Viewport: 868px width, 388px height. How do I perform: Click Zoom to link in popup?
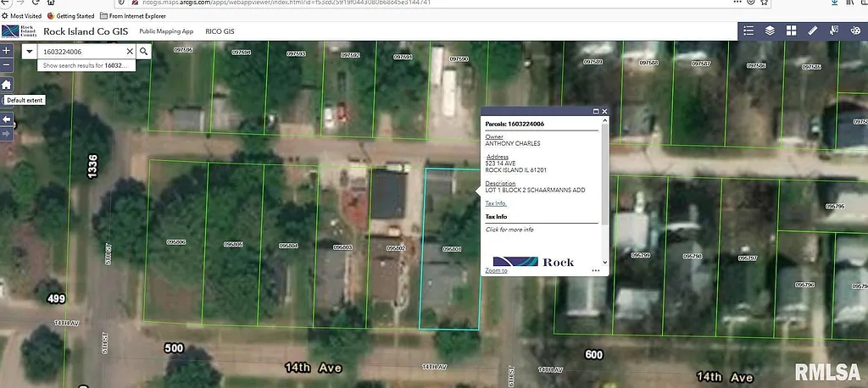tap(496, 270)
